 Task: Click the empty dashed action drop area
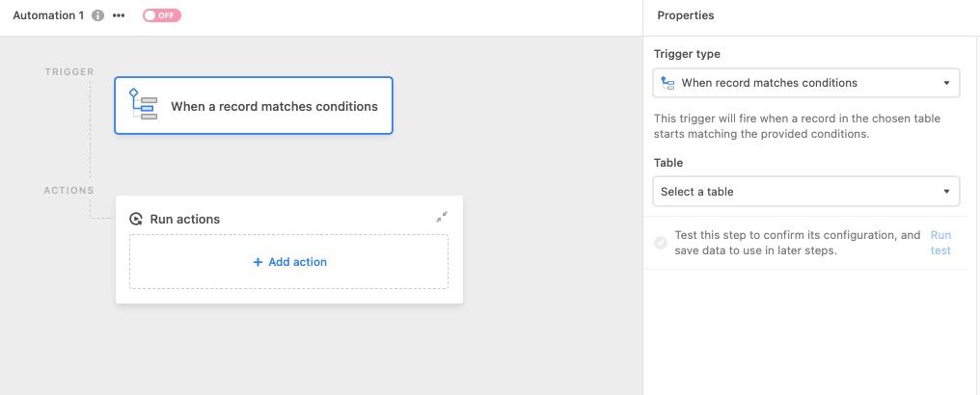pyautogui.click(x=288, y=261)
